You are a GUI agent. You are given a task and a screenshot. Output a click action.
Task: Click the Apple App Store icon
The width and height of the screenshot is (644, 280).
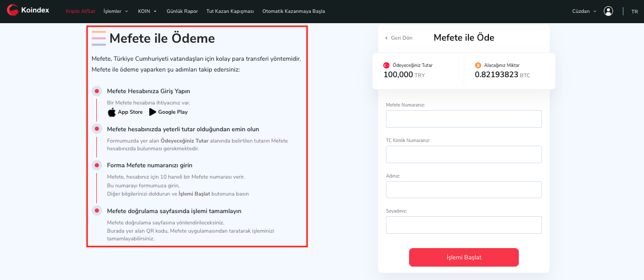click(112, 112)
